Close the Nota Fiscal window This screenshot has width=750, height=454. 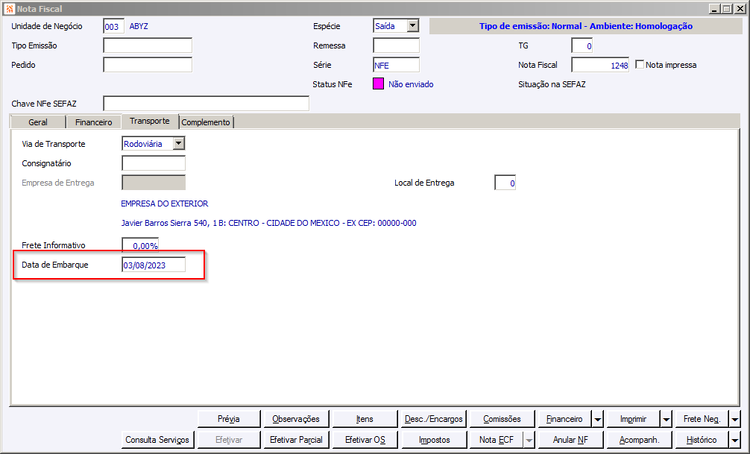tap(739, 9)
